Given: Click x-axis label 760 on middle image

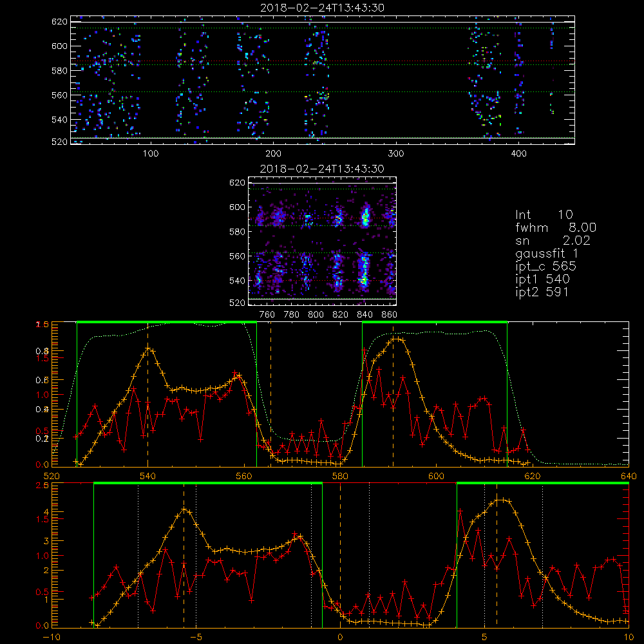Looking at the screenshot, I should [267, 315].
